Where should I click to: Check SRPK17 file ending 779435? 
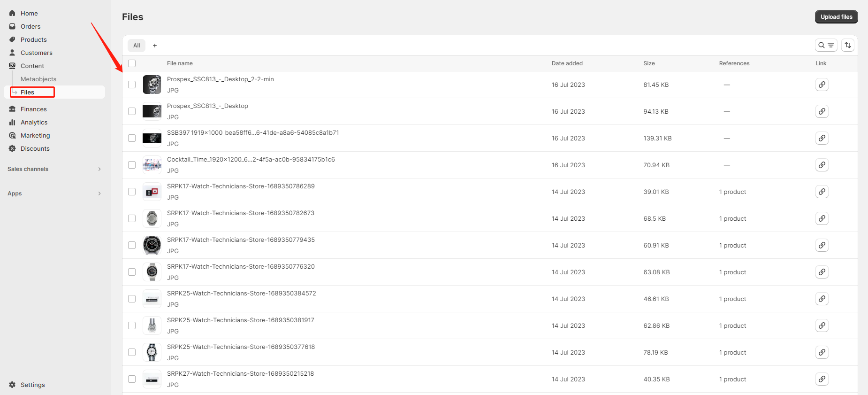coord(132,245)
